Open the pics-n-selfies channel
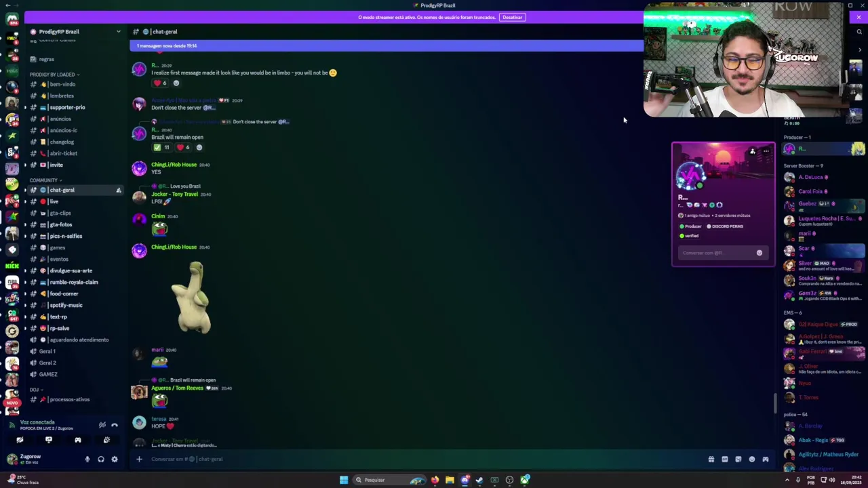 (75, 237)
